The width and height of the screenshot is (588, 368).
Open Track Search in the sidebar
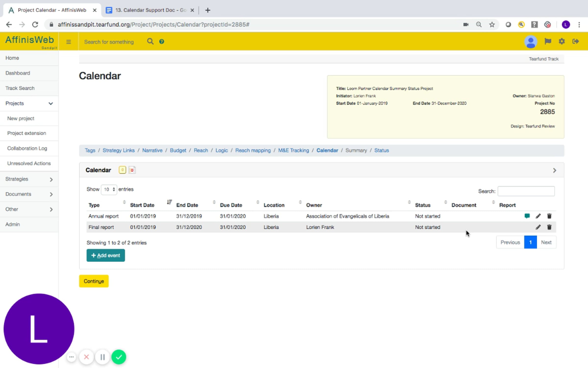tap(29, 88)
